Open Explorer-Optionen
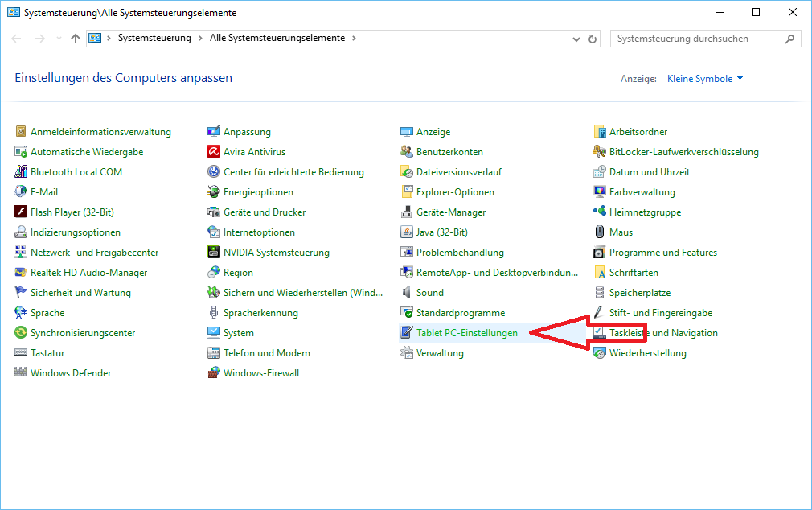Screen dimensions: 812x510 (x=455, y=192)
